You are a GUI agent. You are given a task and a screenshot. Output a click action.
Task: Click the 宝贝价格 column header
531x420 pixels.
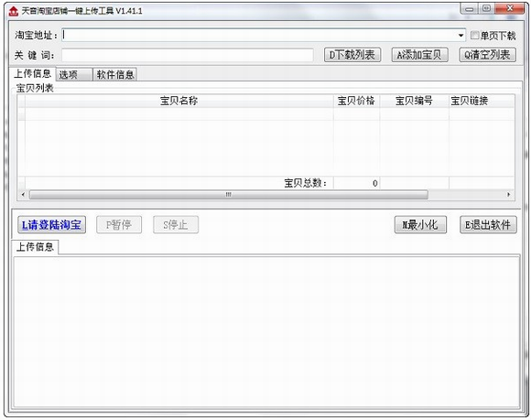356,101
